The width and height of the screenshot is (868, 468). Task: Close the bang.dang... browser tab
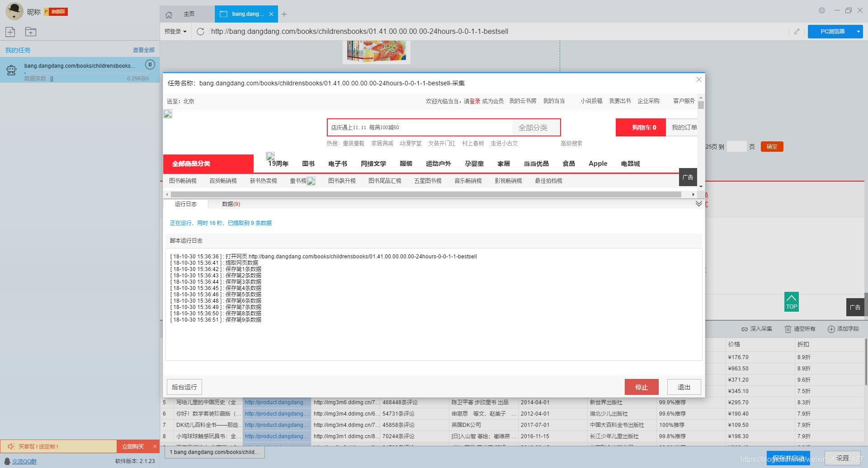(x=271, y=14)
